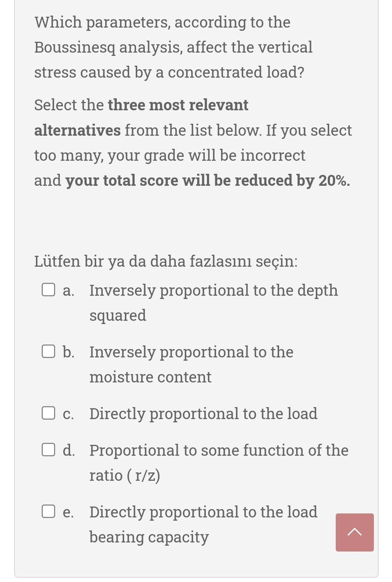This screenshot has height=582, width=392.
Task: Click the option letter 'd.' label
Action: coord(69,451)
